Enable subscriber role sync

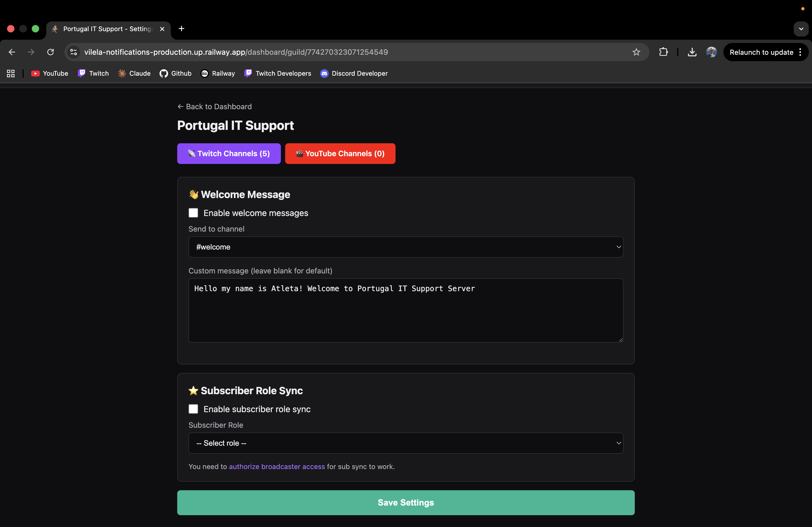pos(193,409)
